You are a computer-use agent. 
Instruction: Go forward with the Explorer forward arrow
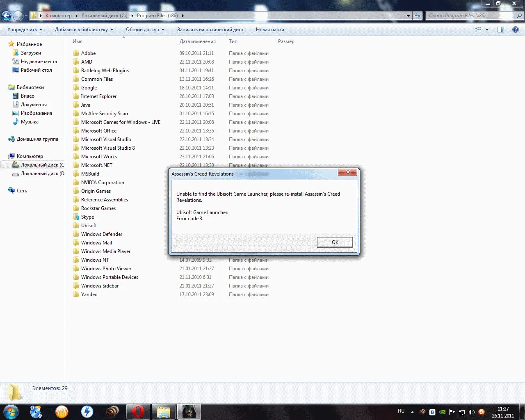pyautogui.click(x=18, y=16)
